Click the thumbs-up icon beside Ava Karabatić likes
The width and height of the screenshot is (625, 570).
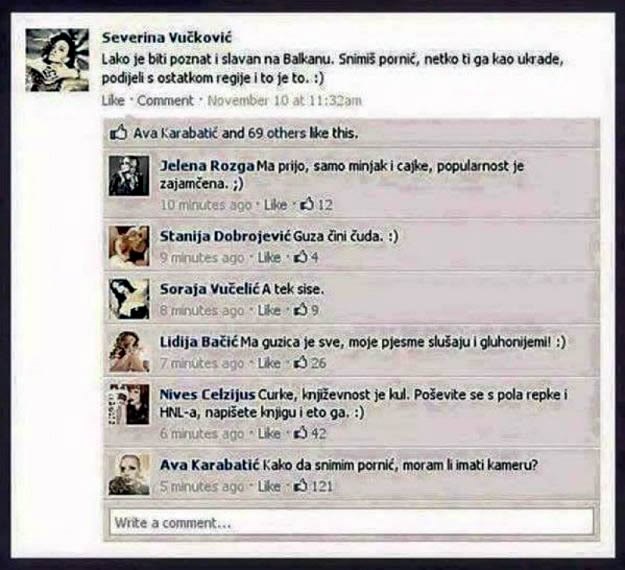pos(118,133)
